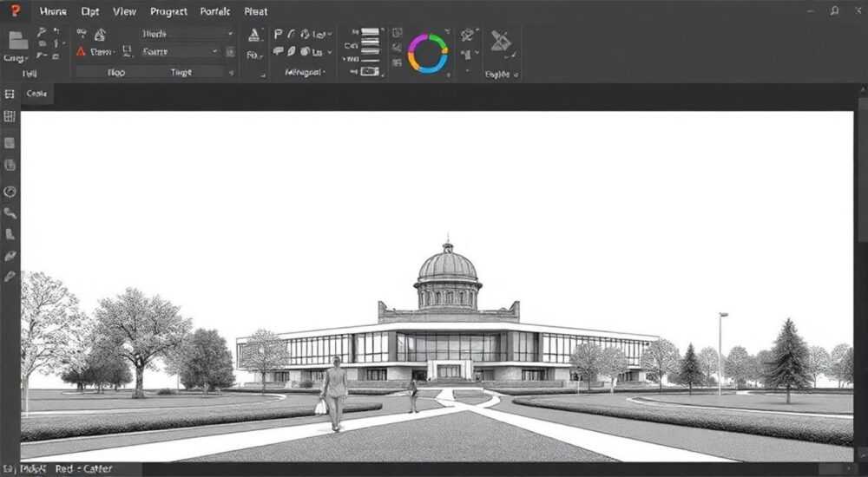
Task: Click the Iloo button in ribbon
Action: (116, 72)
